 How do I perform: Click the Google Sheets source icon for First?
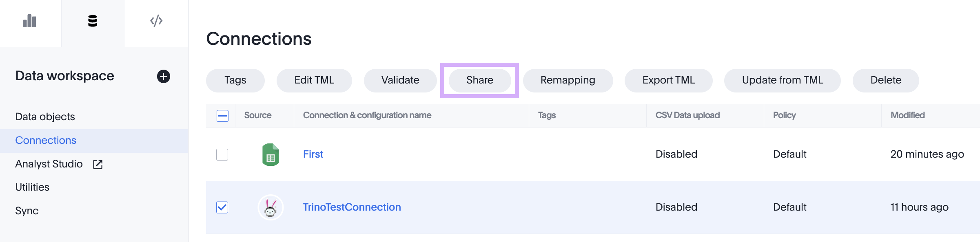270,154
